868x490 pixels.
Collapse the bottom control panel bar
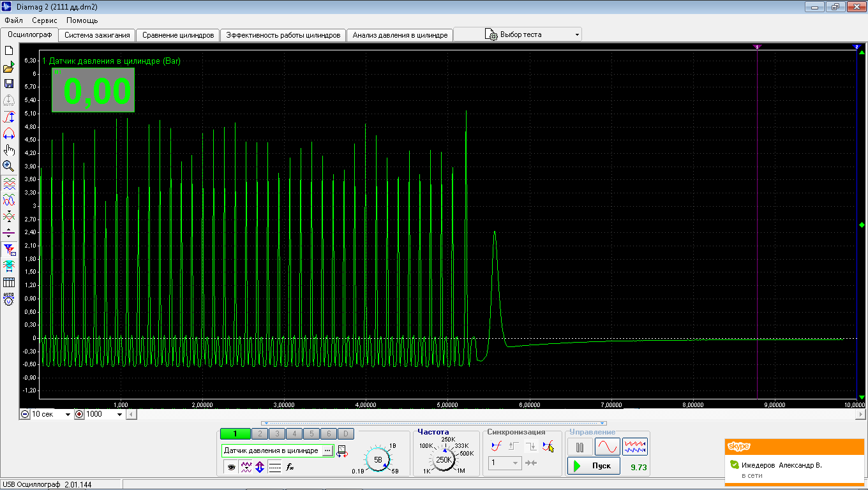pos(434,423)
